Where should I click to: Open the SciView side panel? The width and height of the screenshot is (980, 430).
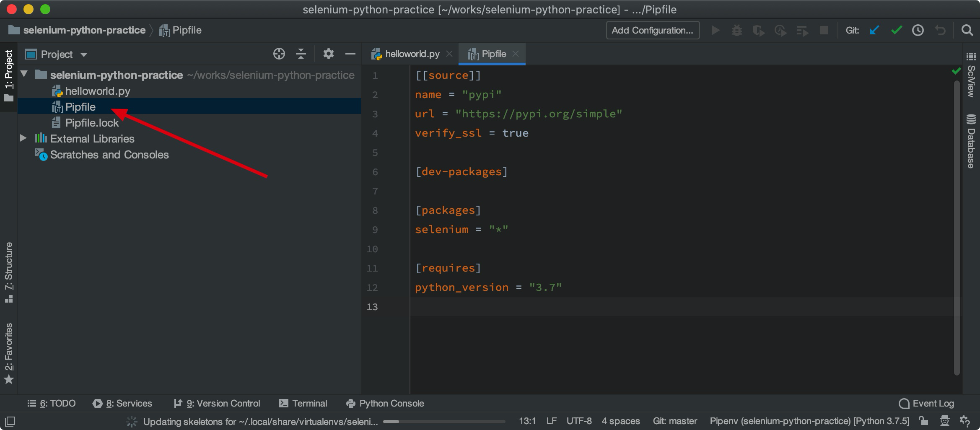(971, 75)
